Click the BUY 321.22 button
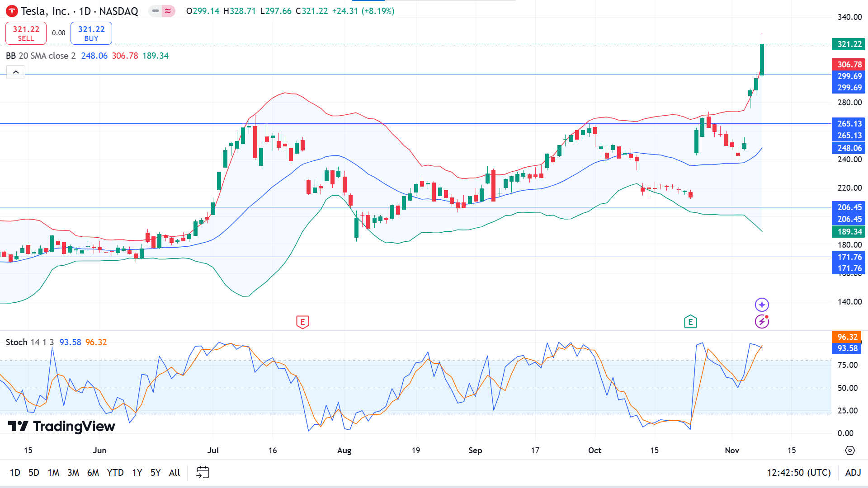868x488 pixels. point(91,33)
